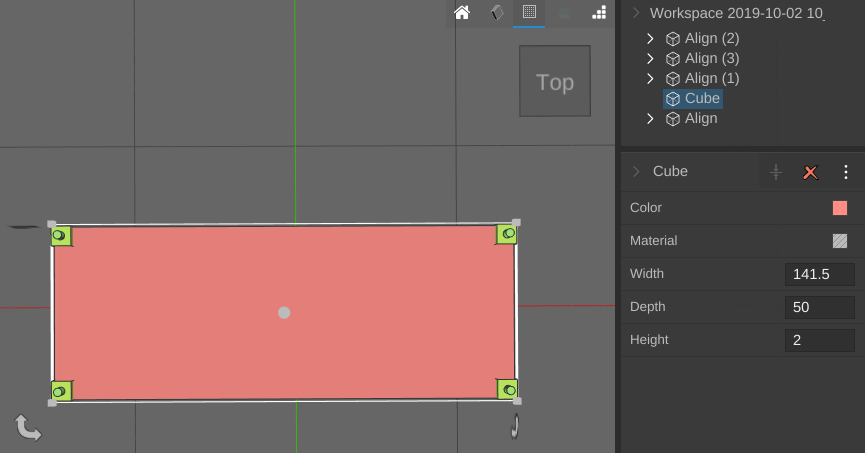The image size is (865, 453).
Task: Select Align (3) in the workspace tree
Action: click(x=712, y=58)
